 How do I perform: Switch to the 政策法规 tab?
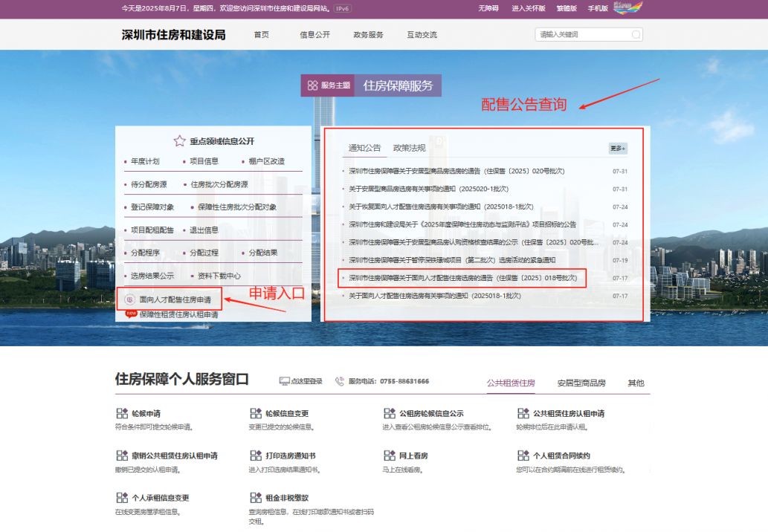tap(409, 147)
